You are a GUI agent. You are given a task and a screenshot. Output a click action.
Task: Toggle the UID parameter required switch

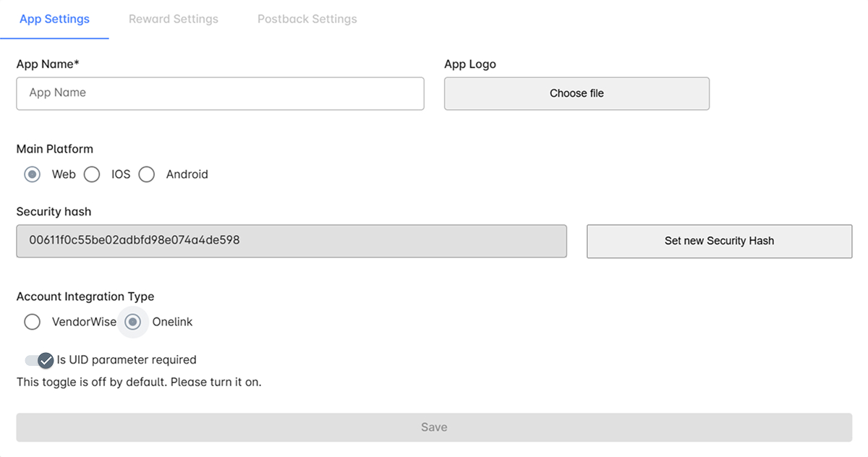[39, 360]
